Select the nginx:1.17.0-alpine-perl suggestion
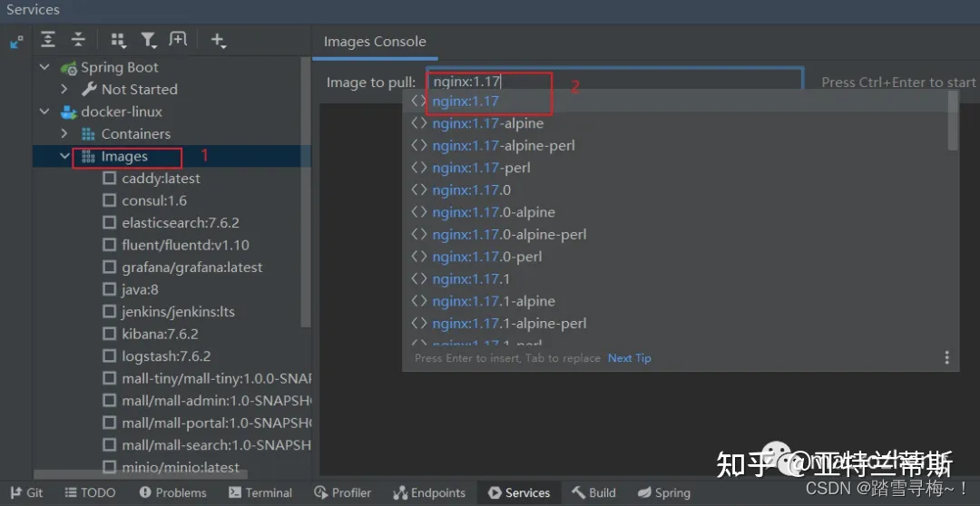The image size is (980, 506). click(676, 235)
